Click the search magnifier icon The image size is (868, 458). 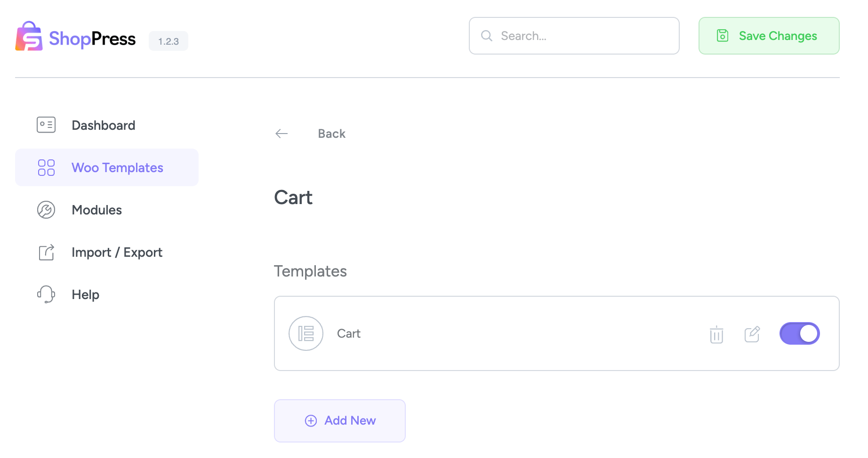[486, 35]
